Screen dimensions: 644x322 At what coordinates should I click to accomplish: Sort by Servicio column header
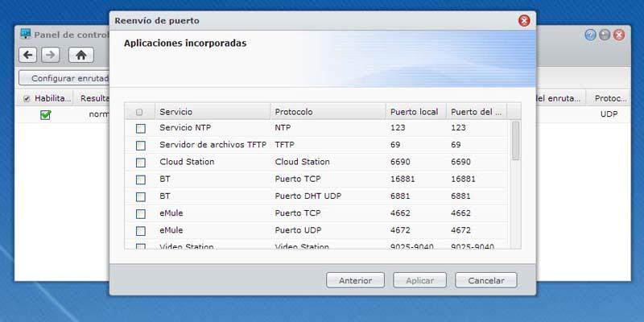point(213,112)
